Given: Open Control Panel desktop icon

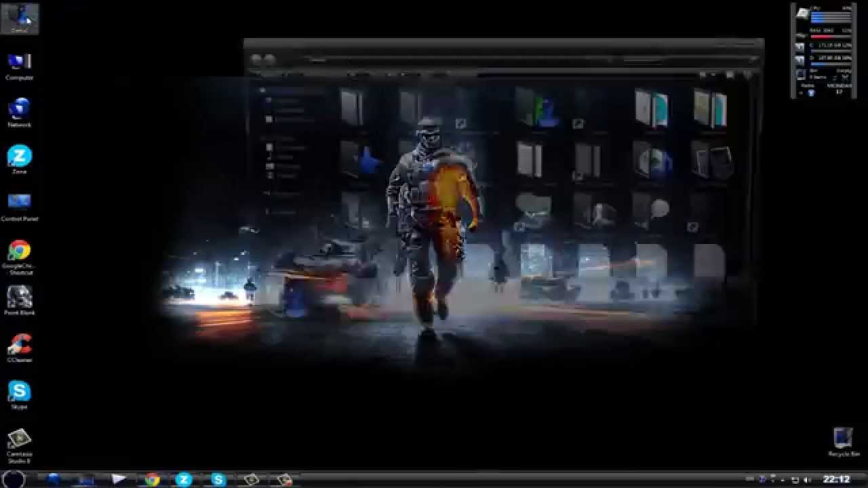Looking at the screenshot, I should [19, 207].
